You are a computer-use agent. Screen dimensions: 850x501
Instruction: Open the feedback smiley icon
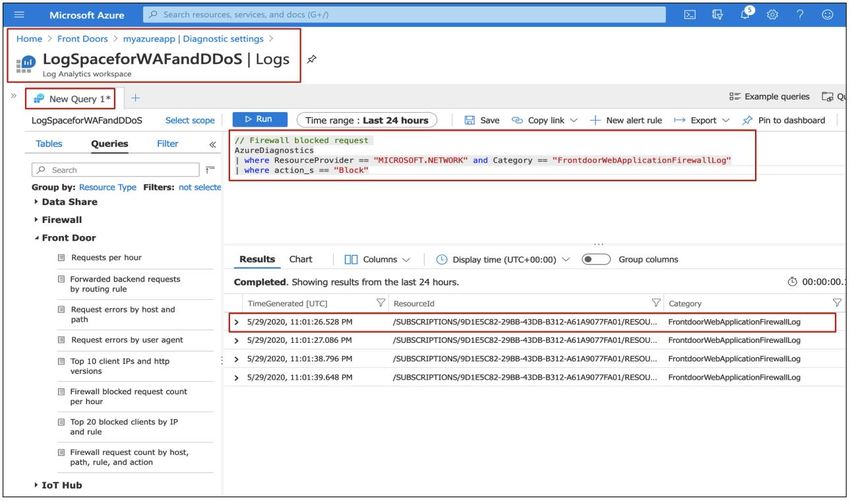pos(827,15)
